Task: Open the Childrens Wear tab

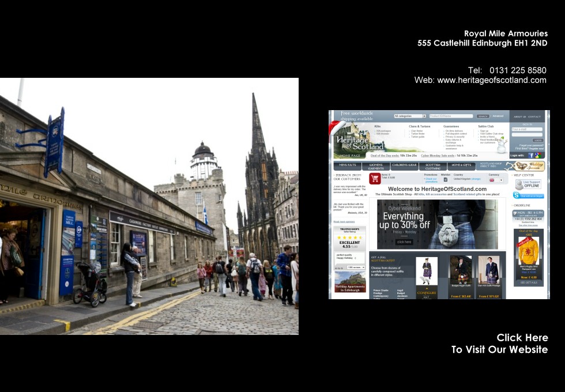Action: click(x=404, y=166)
